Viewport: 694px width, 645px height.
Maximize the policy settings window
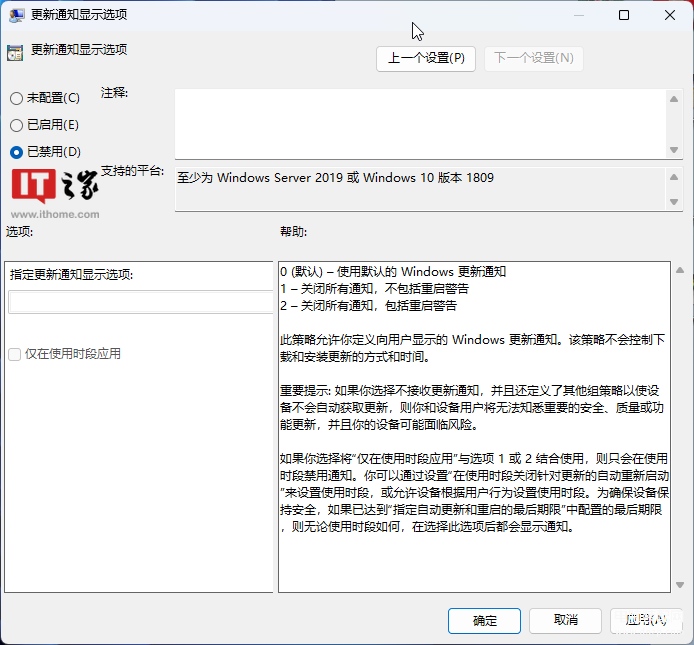click(x=624, y=15)
